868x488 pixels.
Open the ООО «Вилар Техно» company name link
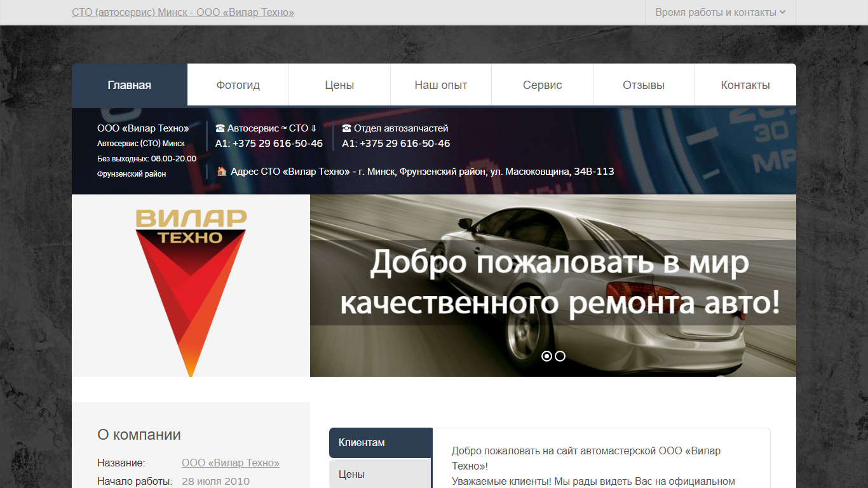[x=231, y=463]
